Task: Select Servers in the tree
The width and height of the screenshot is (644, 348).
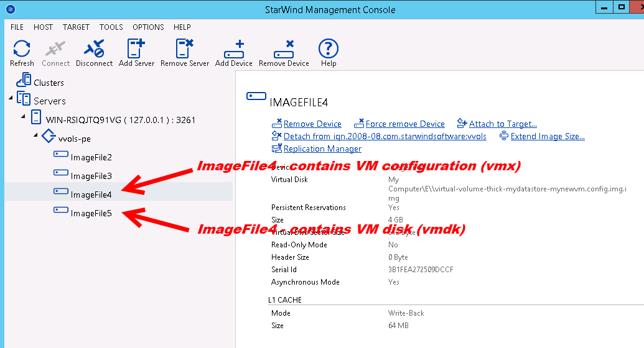Action: coord(50,101)
